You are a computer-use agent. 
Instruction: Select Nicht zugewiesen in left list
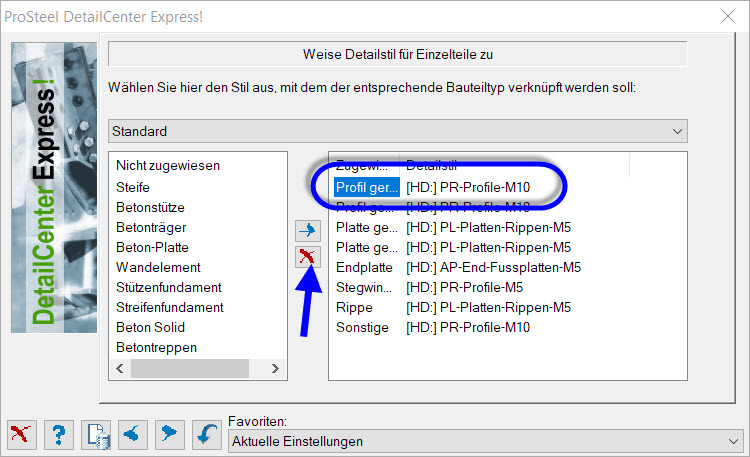(x=168, y=166)
